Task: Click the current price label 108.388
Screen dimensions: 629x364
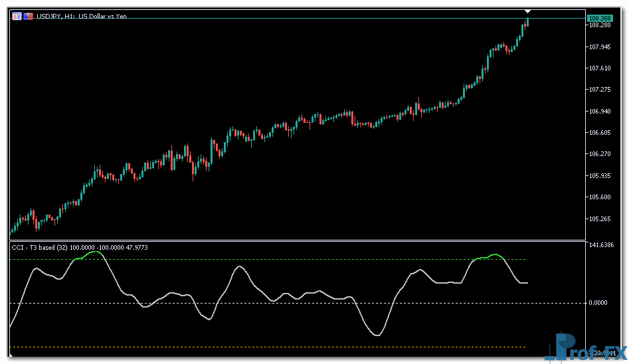Action: pos(600,17)
